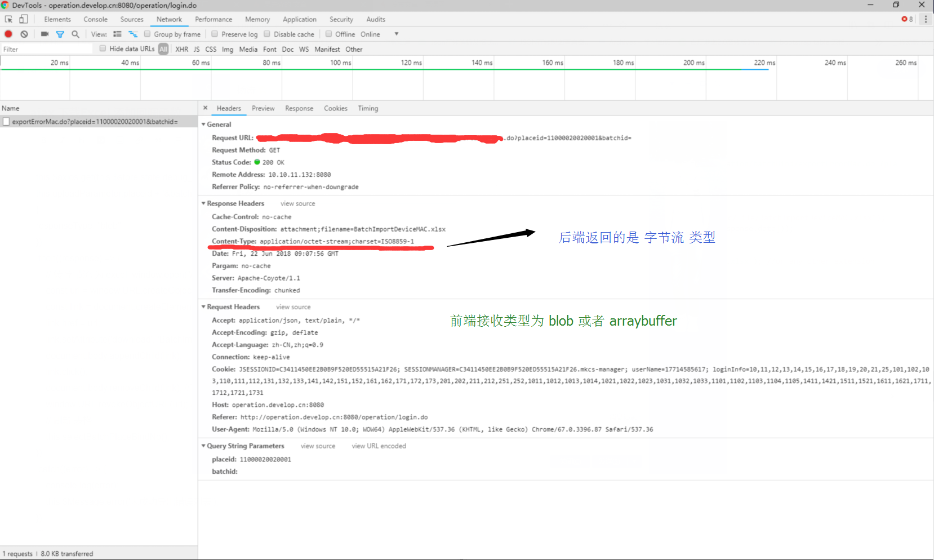Toggle the overview waterfall view icon

133,34
